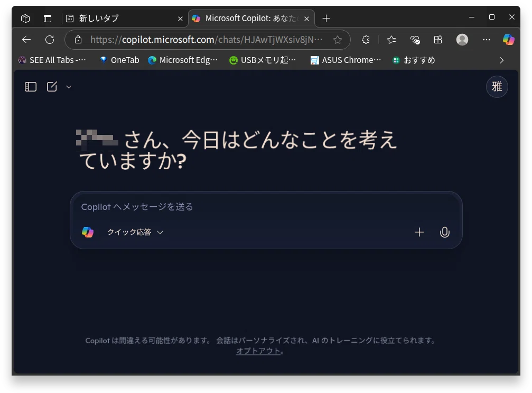Open a new browser tab with plus
Image resolution: width=532 pixels, height=393 pixels.
[326, 19]
